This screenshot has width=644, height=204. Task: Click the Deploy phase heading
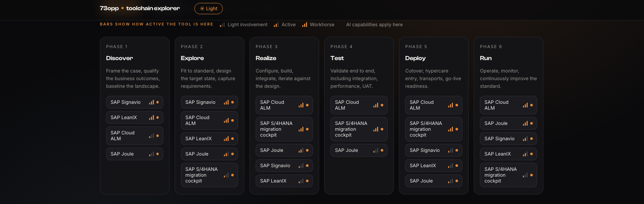(x=415, y=58)
